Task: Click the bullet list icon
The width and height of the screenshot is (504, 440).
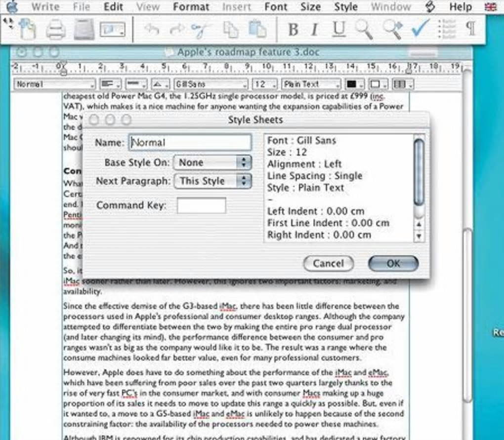Action: click(x=447, y=29)
